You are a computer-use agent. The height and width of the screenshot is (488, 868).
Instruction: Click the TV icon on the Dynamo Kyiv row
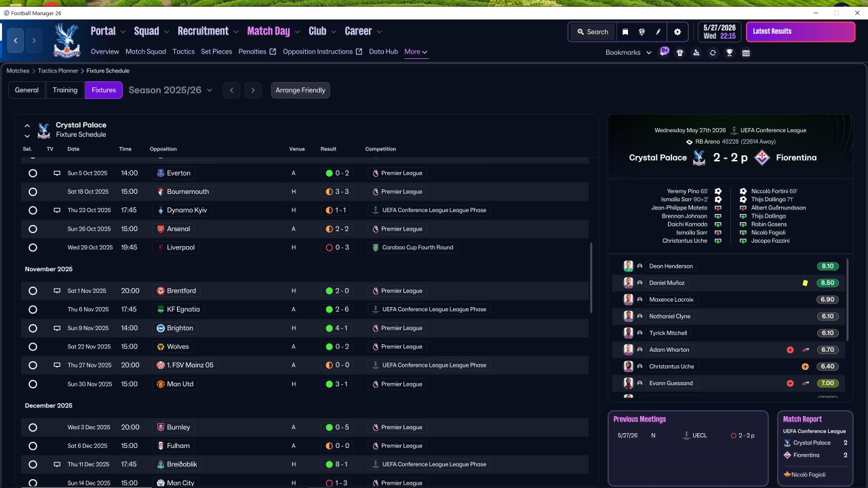57,211
